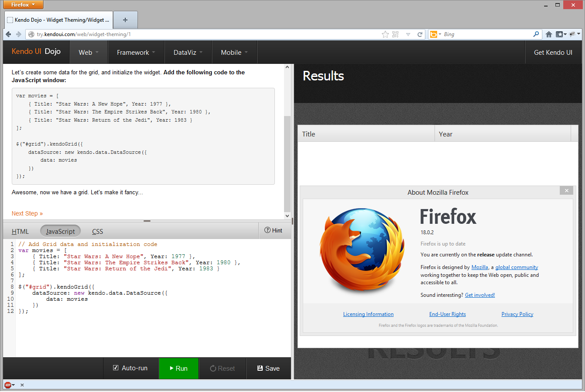Toggle the Auto-run checkbox
This screenshot has width=585, height=392.
coord(116,368)
